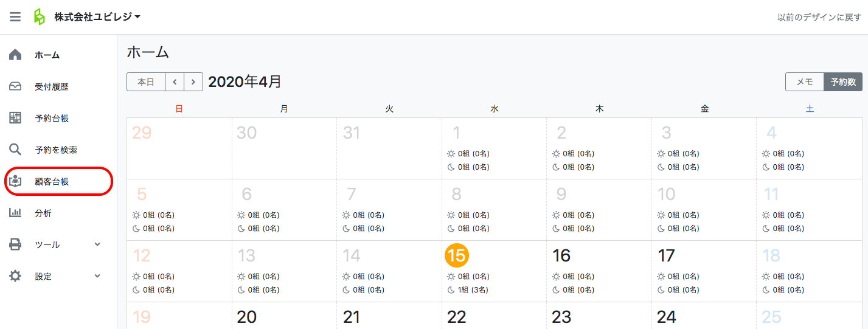The image size is (868, 329).
Task: Click 以前のデザインに戻す link
Action: tap(819, 17)
